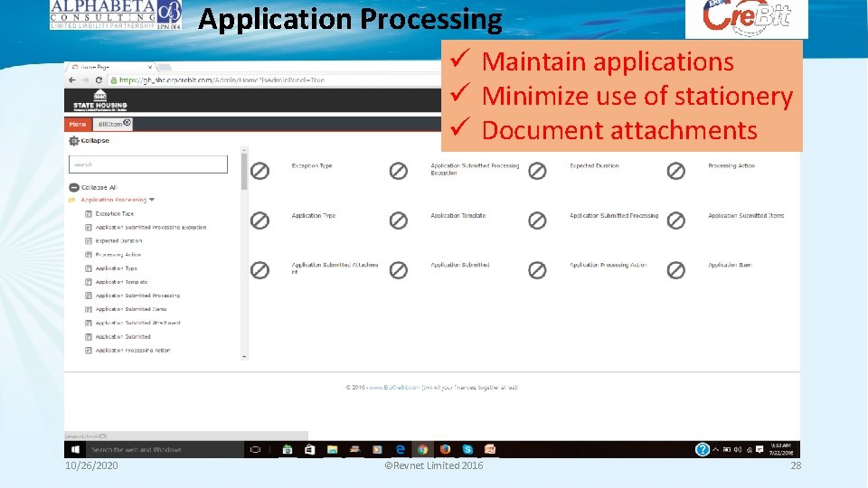The image size is (868, 488).
Task: Click the Application Processing folder label
Action: pyautogui.click(x=114, y=200)
